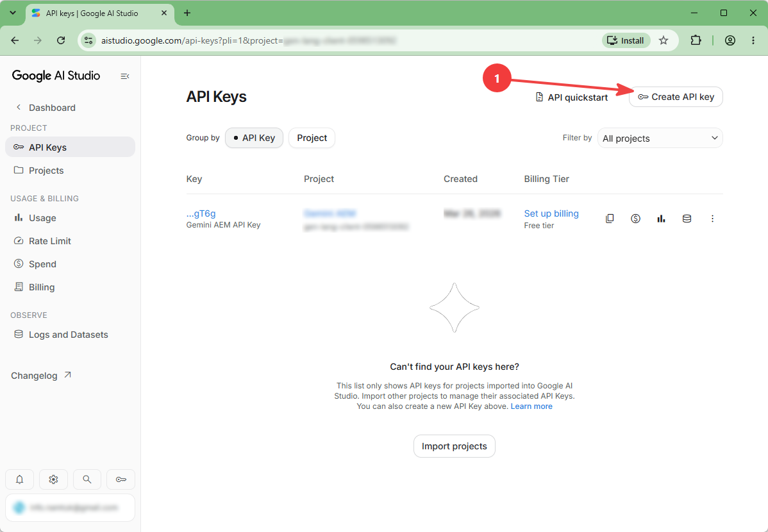Viewport: 768px width, 532px height.
Task: Open the Changelog external link
Action: 41,375
